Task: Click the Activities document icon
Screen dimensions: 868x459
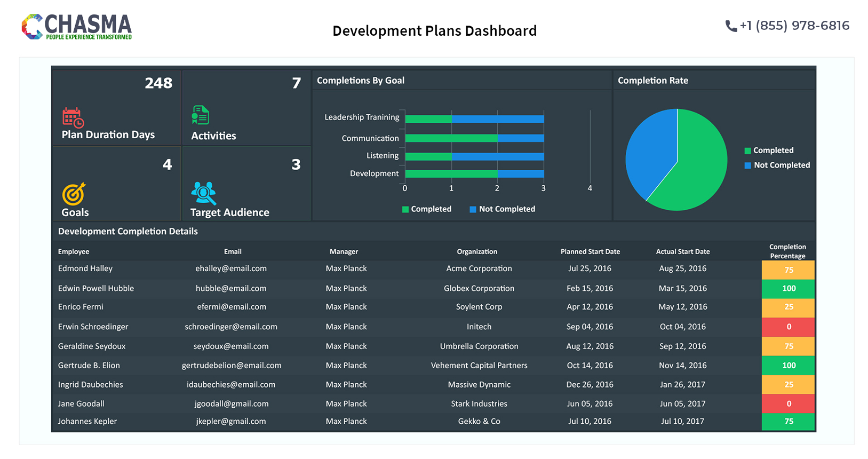Action: click(x=200, y=115)
